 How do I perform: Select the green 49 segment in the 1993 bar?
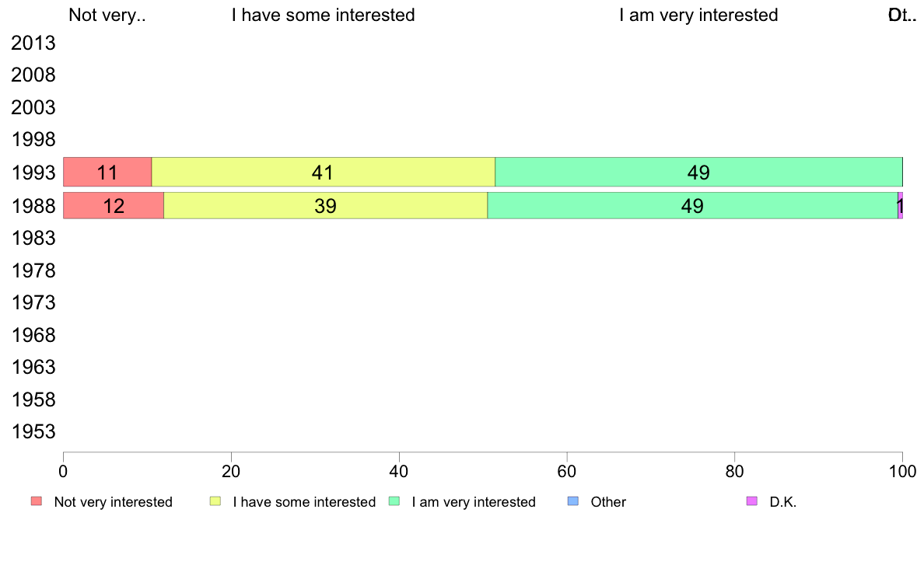click(x=699, y=172)
